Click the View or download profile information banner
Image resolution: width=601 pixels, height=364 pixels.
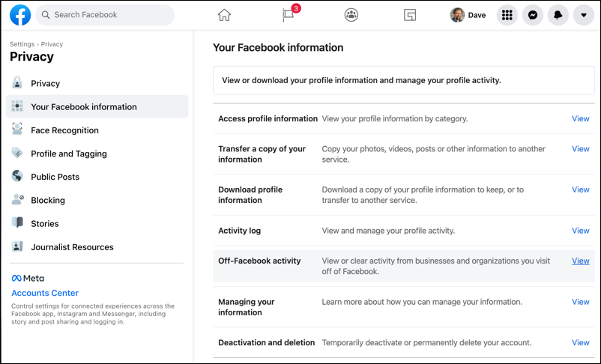[x=404, y=80]
